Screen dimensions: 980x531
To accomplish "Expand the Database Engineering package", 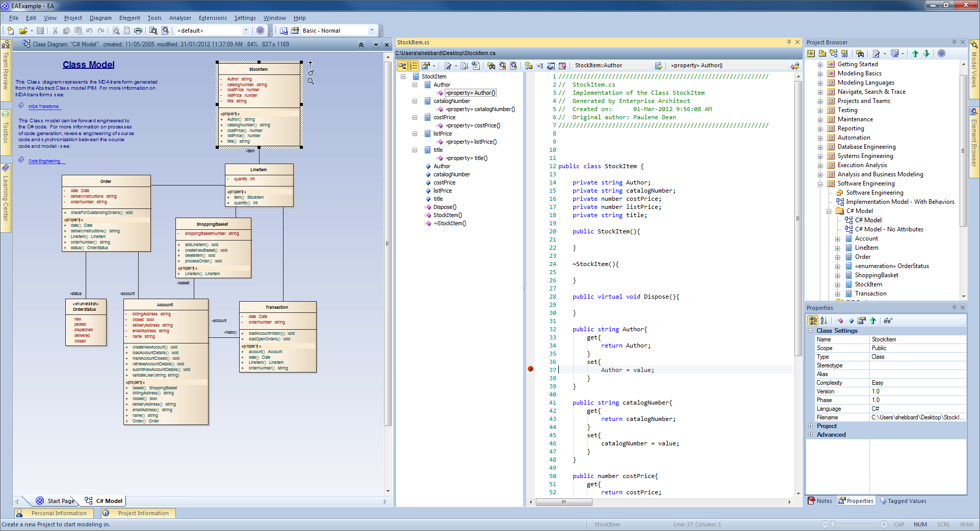I will [x=820, y=147].
